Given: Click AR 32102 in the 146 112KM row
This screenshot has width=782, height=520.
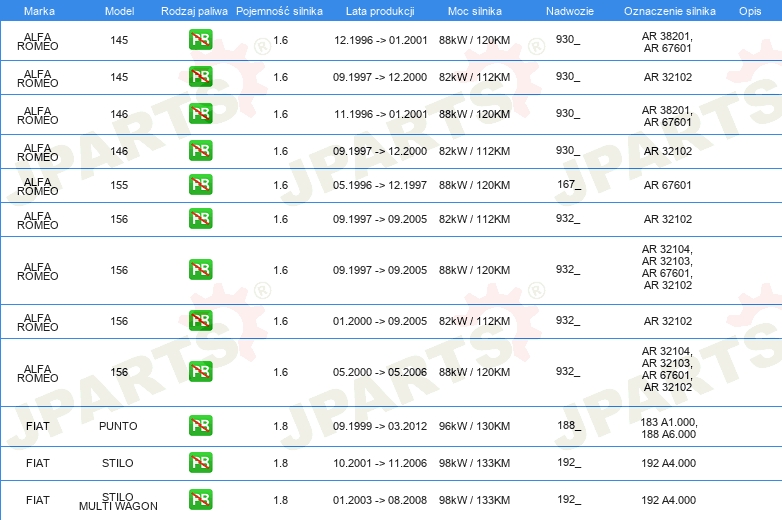Looking at the screenshot, I should [667, 151].
